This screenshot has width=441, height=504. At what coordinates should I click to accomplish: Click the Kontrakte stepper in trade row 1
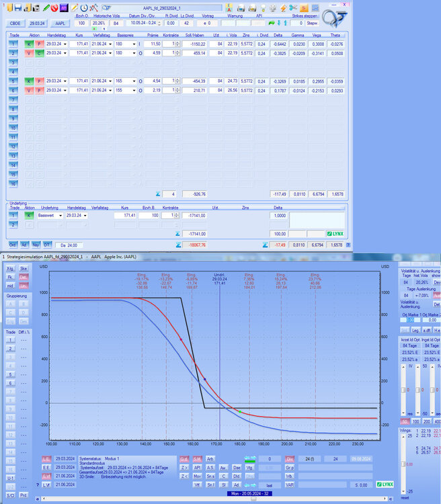(x=177, y=44)
